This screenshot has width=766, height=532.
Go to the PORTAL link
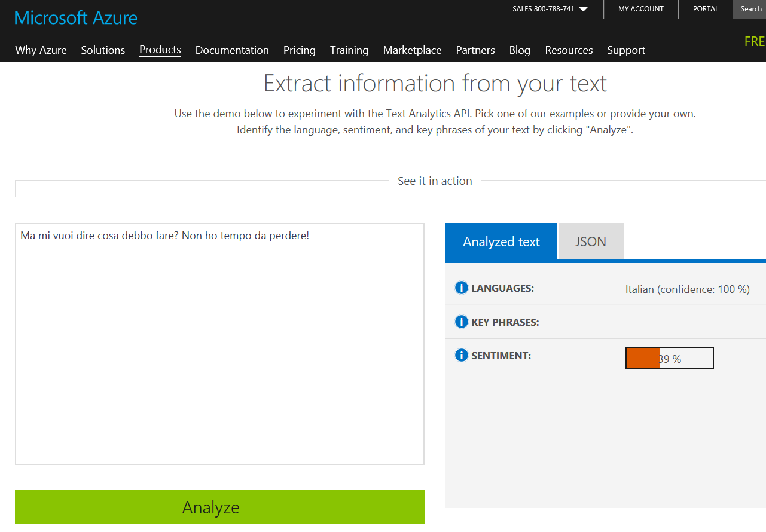[x=706, y=9]
